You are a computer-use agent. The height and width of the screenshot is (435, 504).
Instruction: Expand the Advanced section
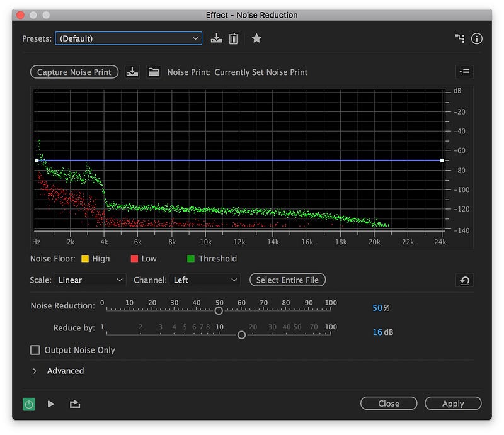click(35, 371)
